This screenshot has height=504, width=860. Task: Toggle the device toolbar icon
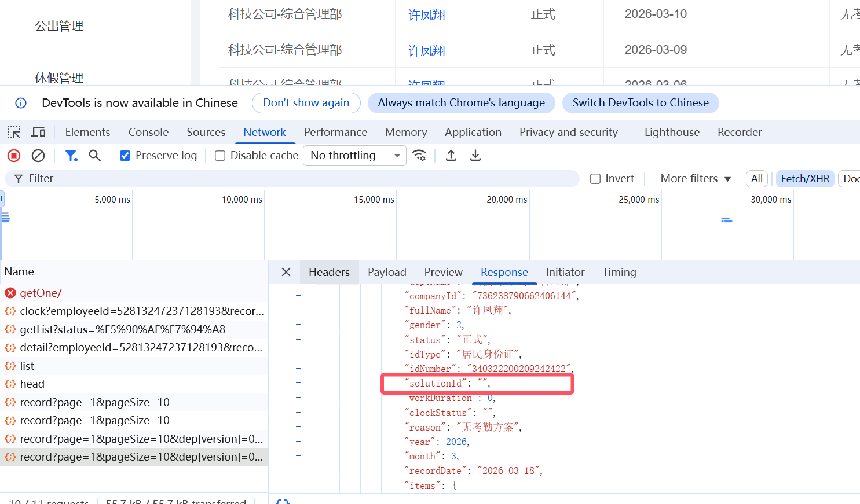click(38, 133)
